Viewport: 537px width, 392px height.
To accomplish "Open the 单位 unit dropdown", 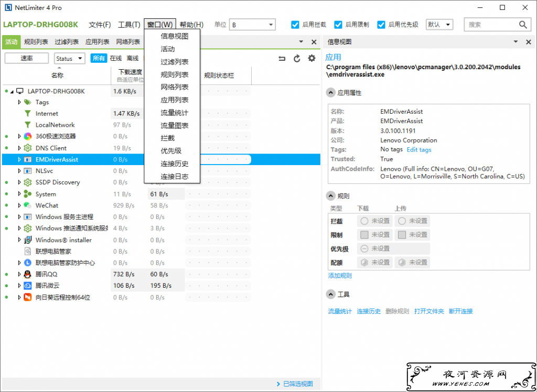I will tap(252, 25).
